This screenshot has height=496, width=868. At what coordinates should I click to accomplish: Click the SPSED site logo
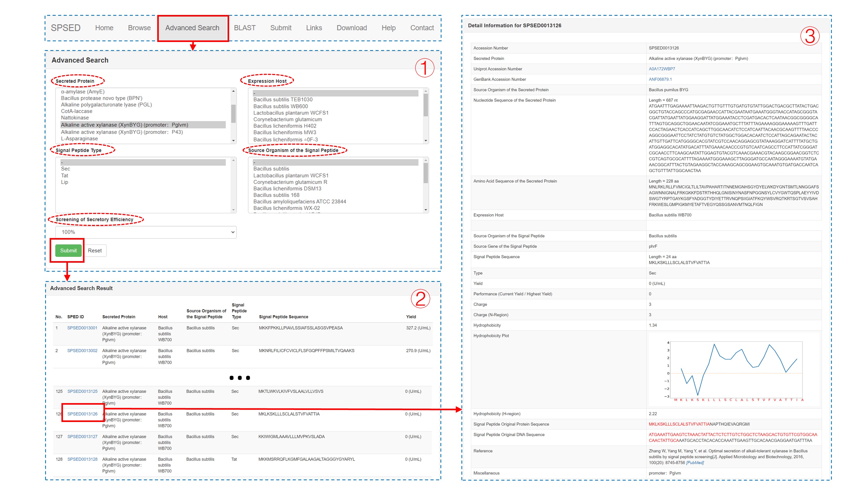(x=66, y=28)
